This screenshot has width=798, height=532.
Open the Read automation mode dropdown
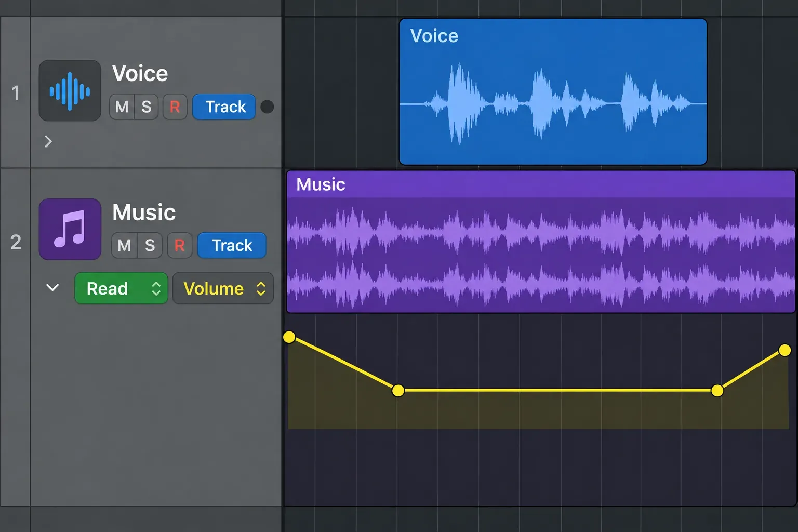(x=121, y=288)
